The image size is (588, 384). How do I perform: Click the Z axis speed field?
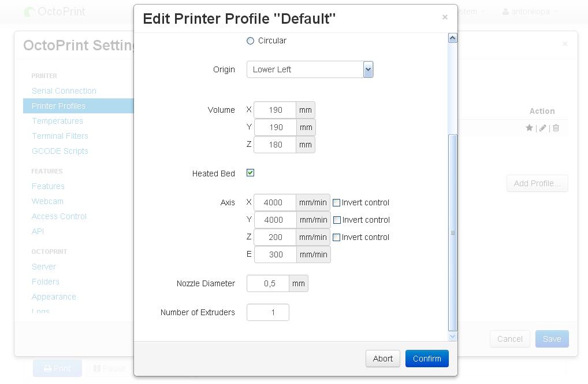[x=275, y=237]
